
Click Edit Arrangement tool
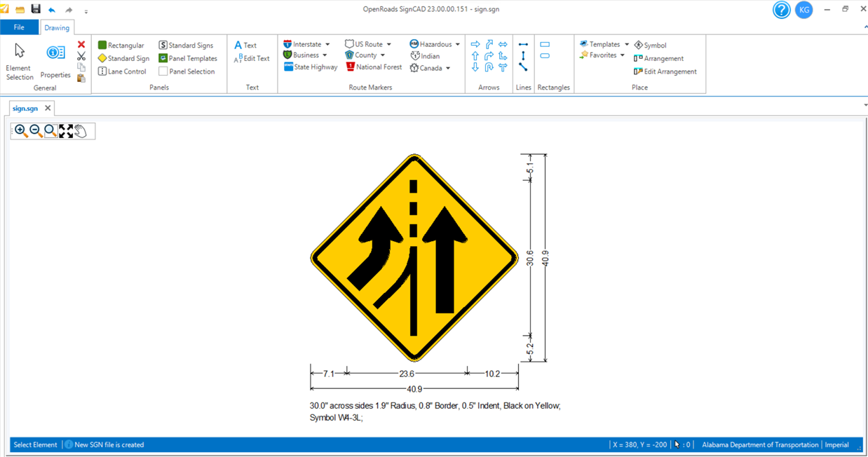click(x=665, y=71)
